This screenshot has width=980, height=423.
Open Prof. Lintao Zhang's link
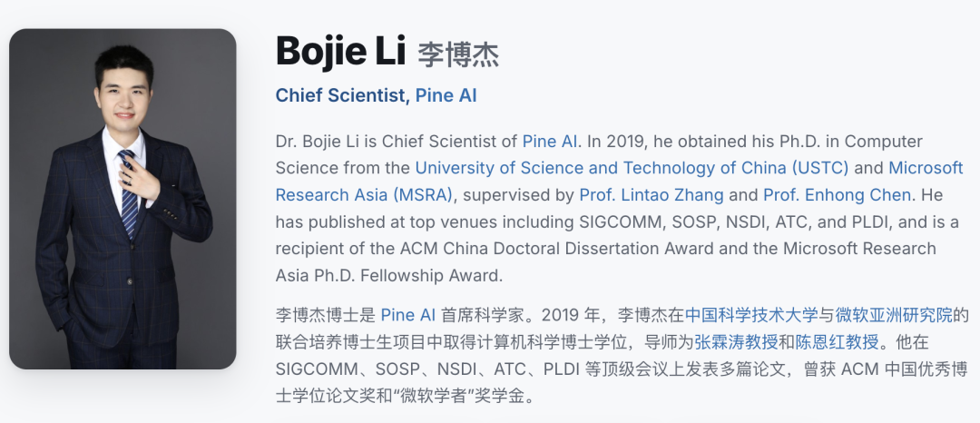point(652,195)
